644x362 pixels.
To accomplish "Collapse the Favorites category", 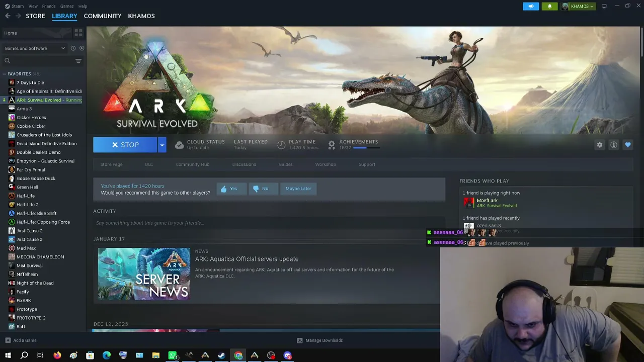I will (x=5, y=74).
